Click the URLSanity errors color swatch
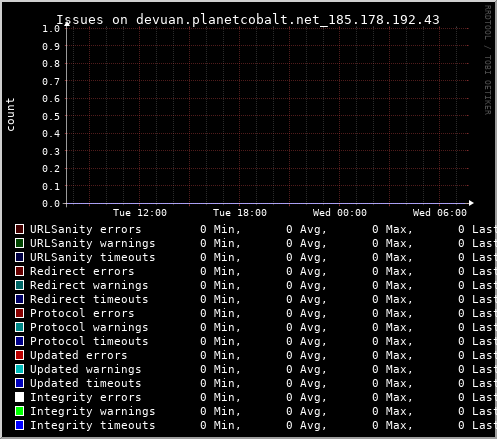This screenshot has height=439, width=497. pyautogui.click(x=19, y=229)
